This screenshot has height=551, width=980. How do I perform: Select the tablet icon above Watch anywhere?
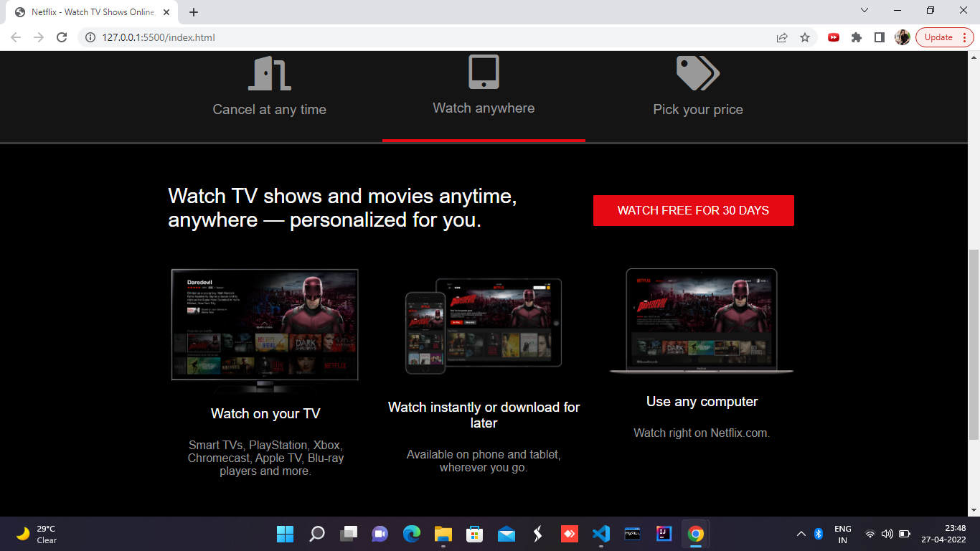tap(484, 71)
